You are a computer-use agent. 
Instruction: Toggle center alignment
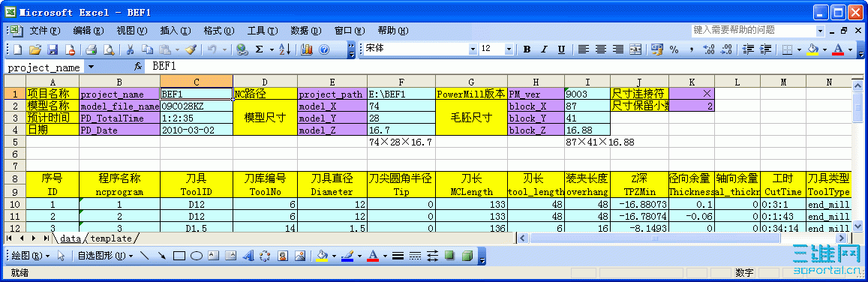601,49
